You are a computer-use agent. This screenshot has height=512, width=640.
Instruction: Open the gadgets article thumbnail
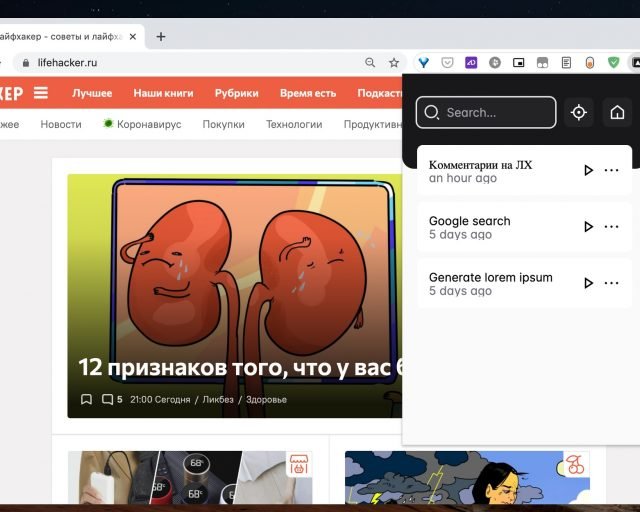190,477
